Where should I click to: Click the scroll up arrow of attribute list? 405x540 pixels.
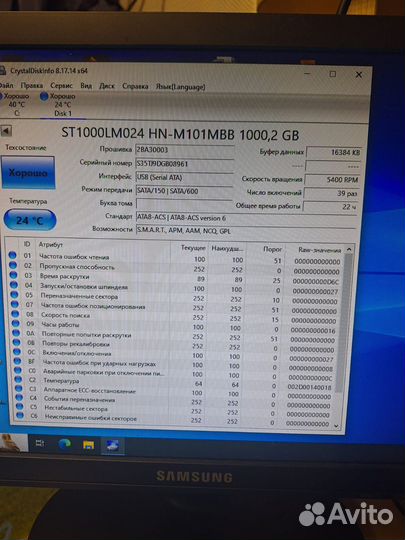point(349,249)
